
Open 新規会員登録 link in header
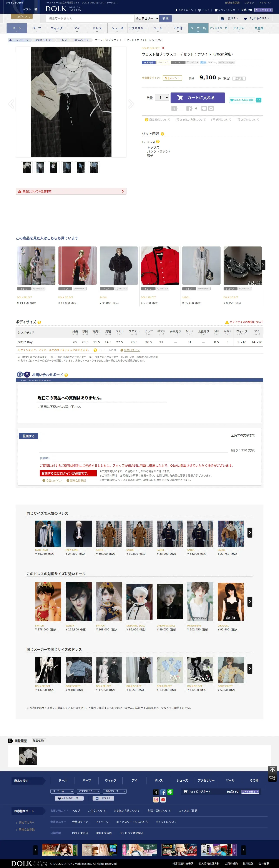(x=232, y=3)
